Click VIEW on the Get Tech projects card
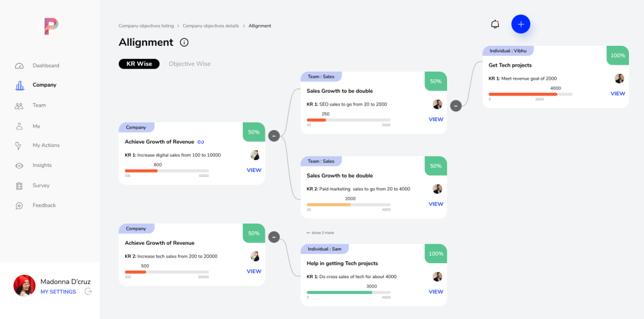This screenshot has width=644, height=319. point(618,94)
